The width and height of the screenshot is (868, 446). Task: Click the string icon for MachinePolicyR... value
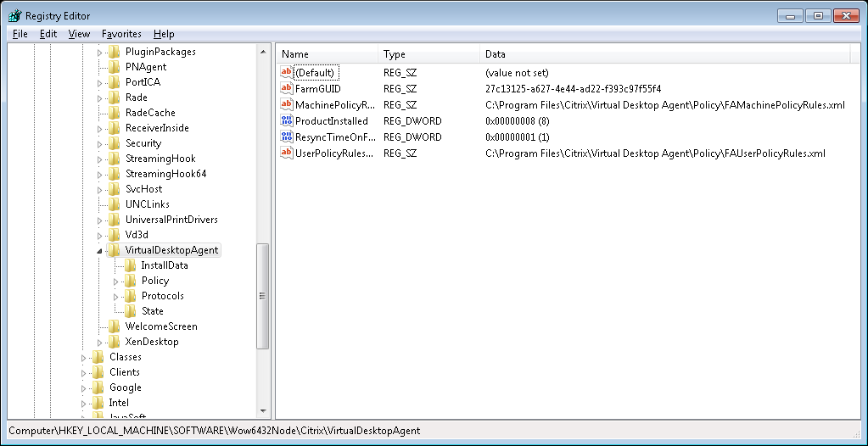tap(286, 104)
